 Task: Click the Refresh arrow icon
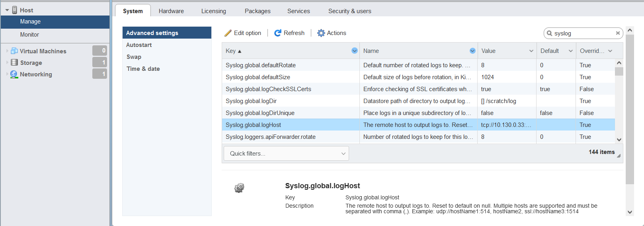click(278, 33)
